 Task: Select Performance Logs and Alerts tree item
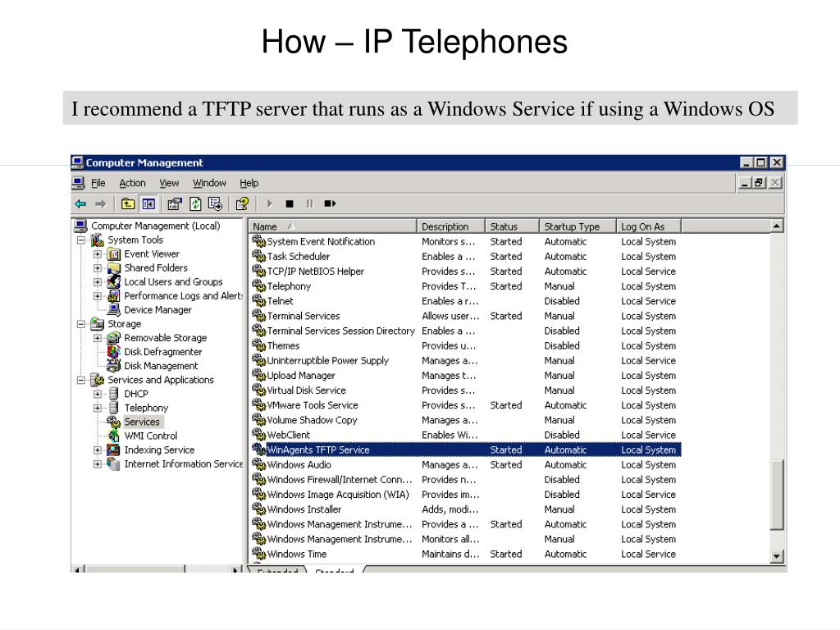[x=183, y=295]
